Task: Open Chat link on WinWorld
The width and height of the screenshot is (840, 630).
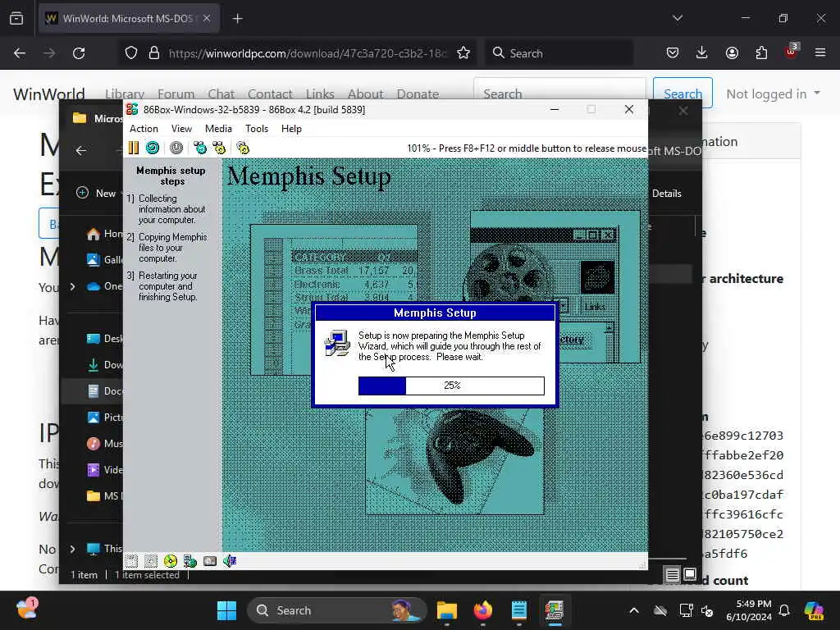Action: pyautogui.click(x=221, y=94)
